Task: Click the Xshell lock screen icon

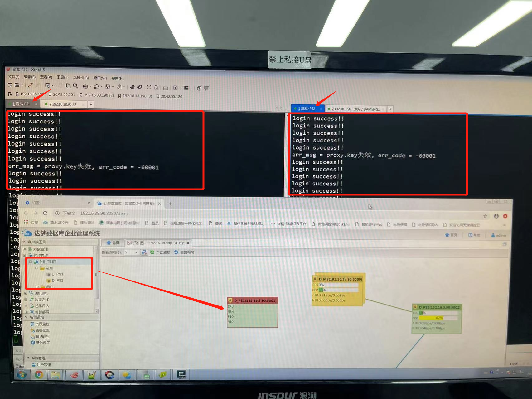Action: click(x=156, y=87)
